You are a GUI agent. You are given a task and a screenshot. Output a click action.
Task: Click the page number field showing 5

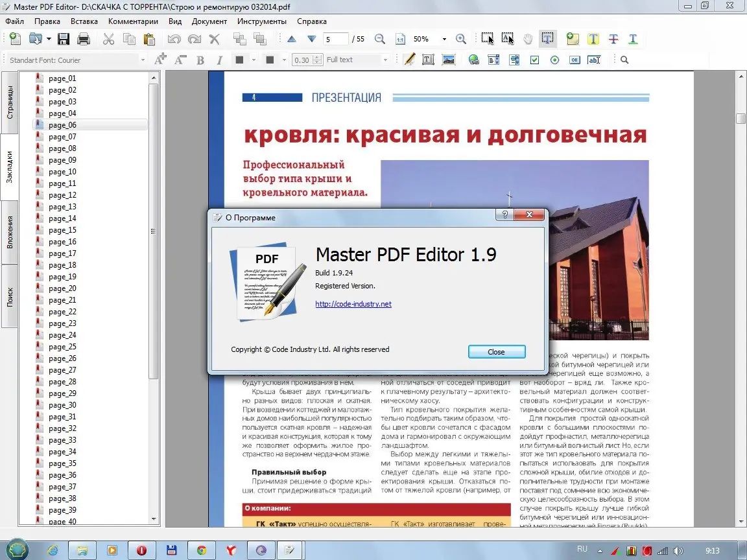[336, 39]
